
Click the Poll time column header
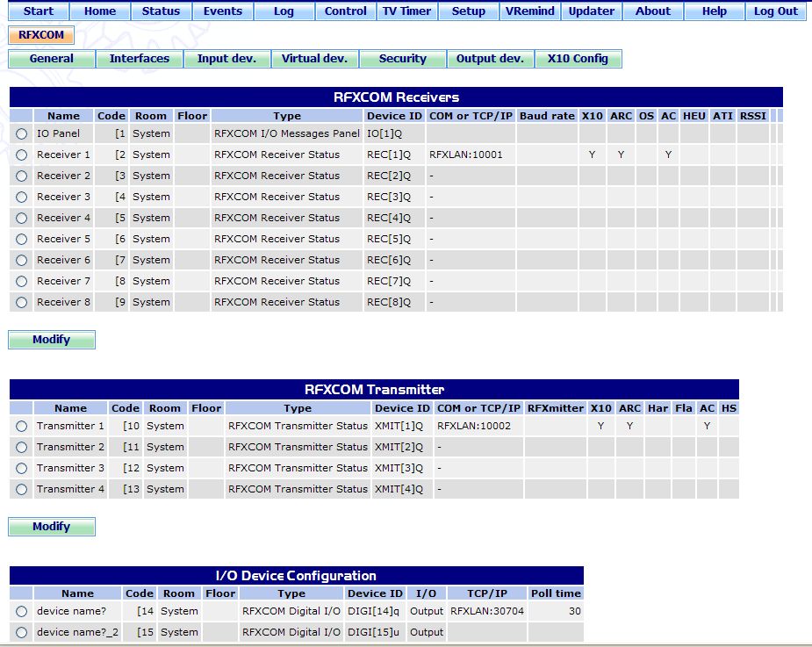tap(556, 593)
